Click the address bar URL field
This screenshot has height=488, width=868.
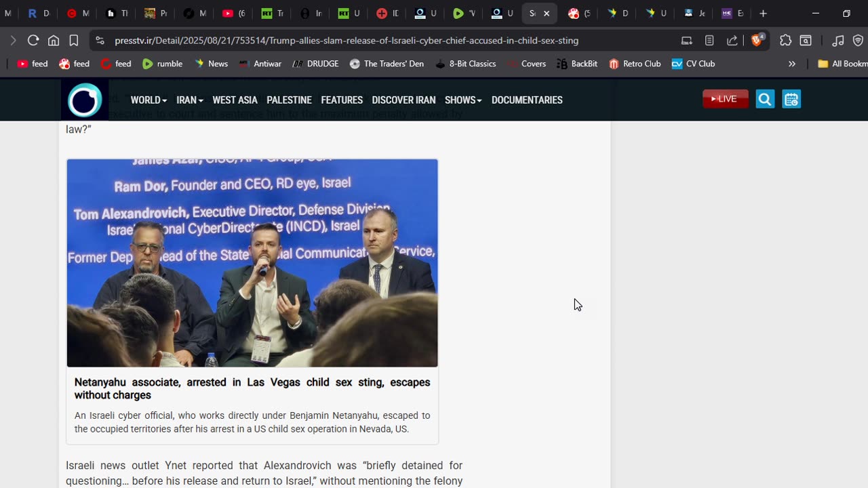[346, 41]
